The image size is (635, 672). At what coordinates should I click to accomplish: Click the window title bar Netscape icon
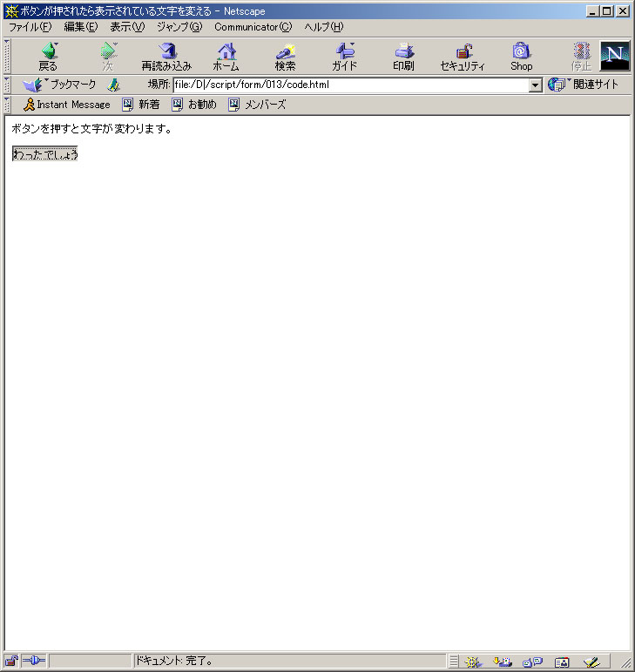(11, 11)
